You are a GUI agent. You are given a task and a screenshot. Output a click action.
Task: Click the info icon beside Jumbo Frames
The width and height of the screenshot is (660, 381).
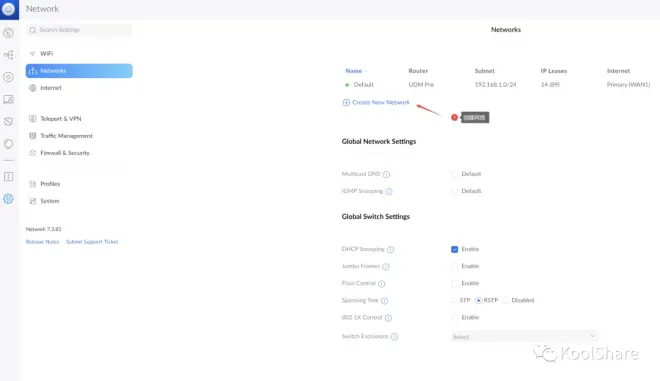click(386, 266)
